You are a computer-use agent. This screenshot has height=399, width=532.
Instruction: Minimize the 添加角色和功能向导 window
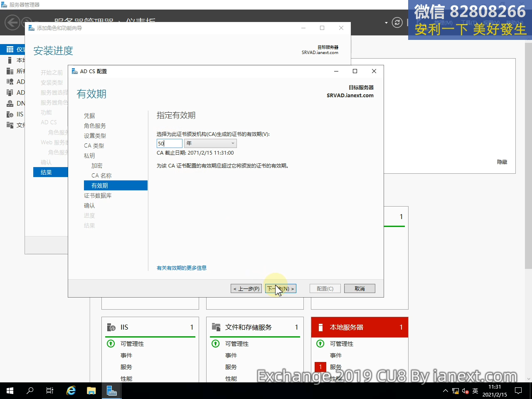coord(303,28)
